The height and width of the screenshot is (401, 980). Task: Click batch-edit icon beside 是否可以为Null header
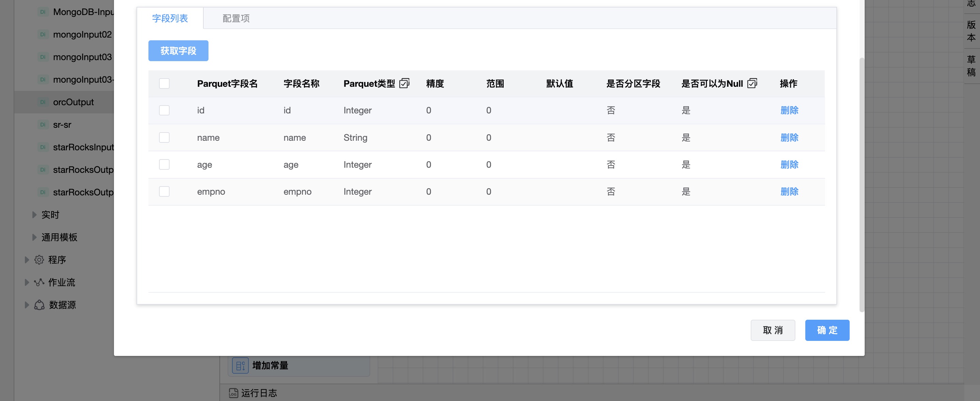(752, 83)
